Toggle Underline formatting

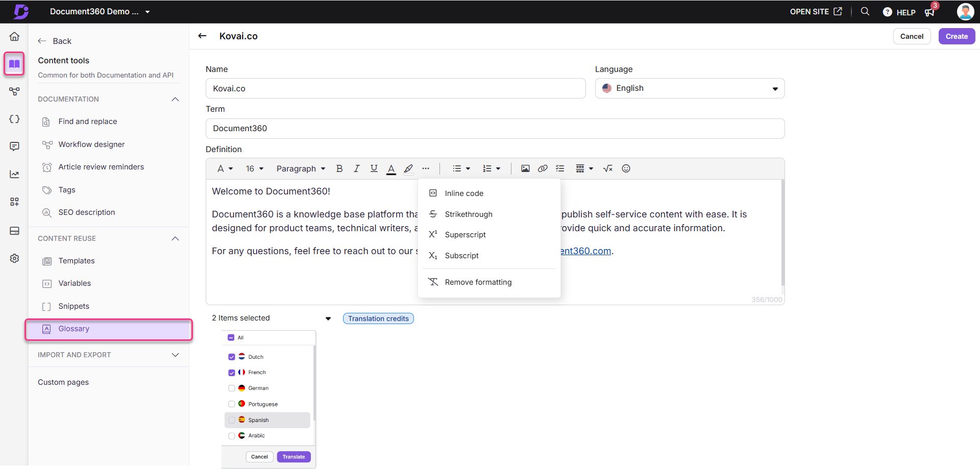click(x=374, y=168)
